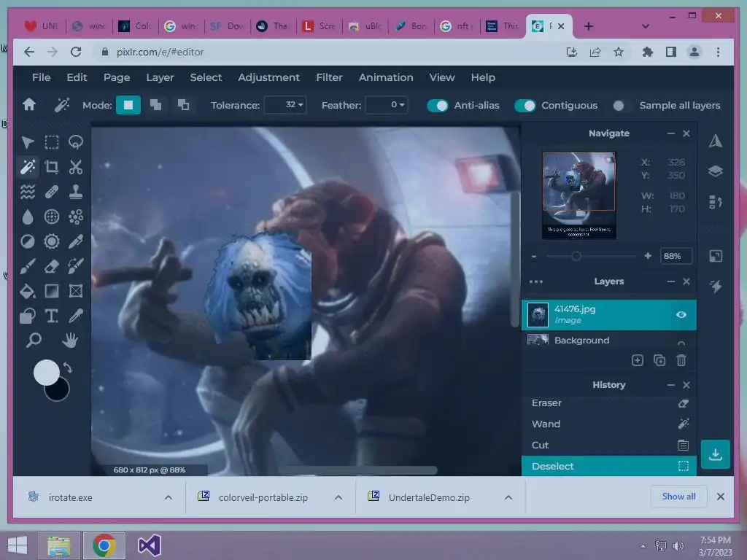Click the Home icon in options bar
Image resolution: width=747 pixels, height=560 pixels.
coord(29,104)
